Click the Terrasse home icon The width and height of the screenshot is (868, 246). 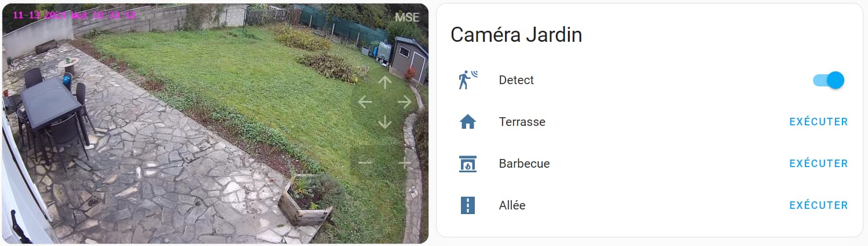coord(467,122)
